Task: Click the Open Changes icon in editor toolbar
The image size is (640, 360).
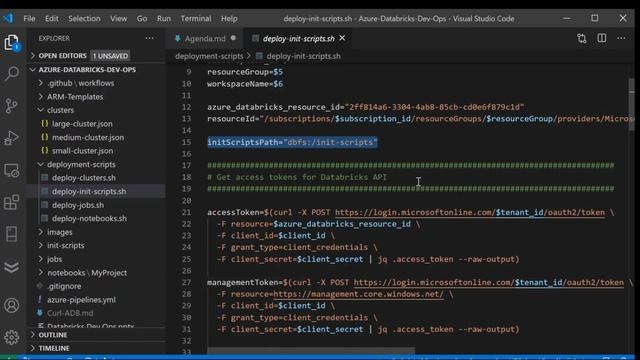Action: (582, 38)
